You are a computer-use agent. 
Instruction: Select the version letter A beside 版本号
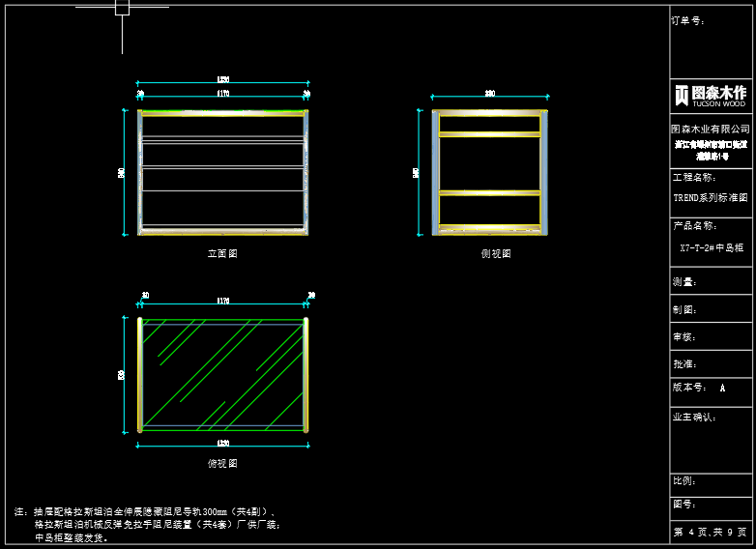point(722,388)
